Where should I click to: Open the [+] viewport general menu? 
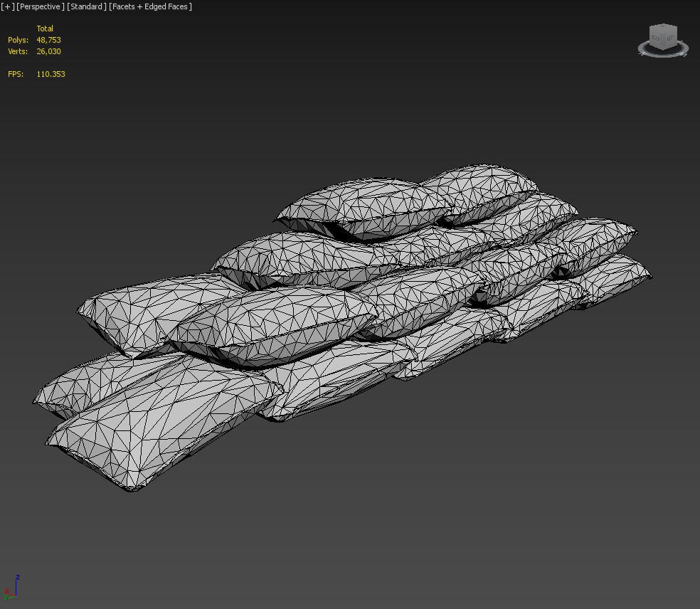coord(6,6)
